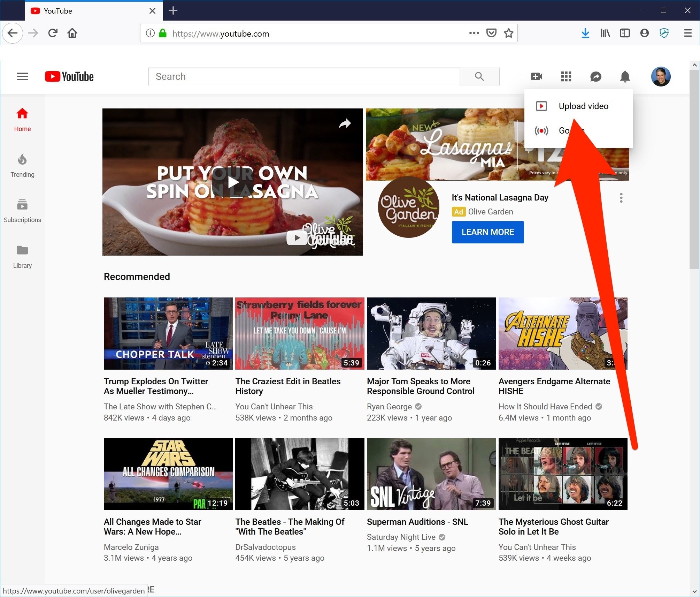The width and height of the screenshot is (700, 597).
Task: Click the LEARN MORE button
Action: point(487,232)
